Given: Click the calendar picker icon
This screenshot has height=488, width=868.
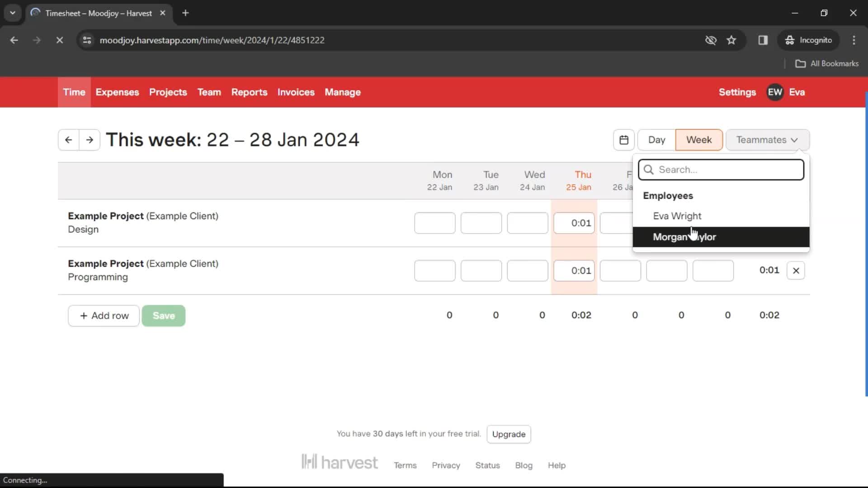Looking at the screenshot, I should 624,139.
